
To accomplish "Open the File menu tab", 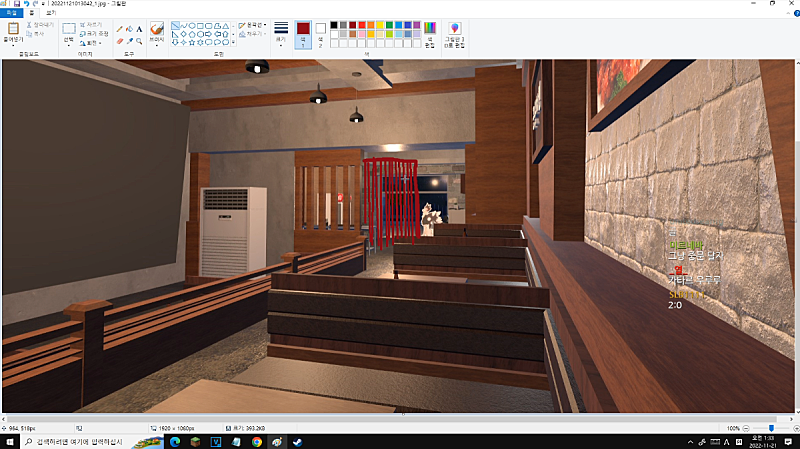I will pyautogui.click(x=11, y=13).
